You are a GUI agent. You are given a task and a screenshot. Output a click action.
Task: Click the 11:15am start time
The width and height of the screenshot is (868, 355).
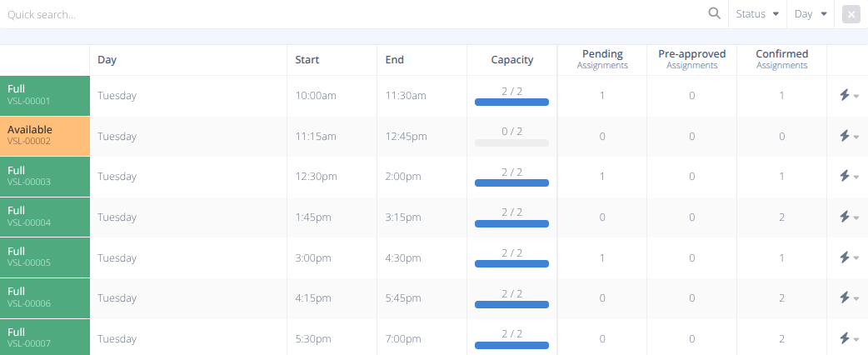(x=316, y=136)
